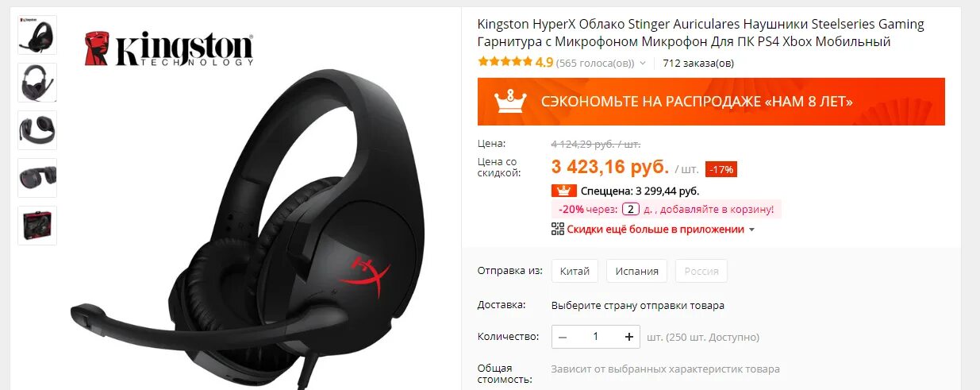Select Испания as the shipping origin
980x390 pixels.
637,271
